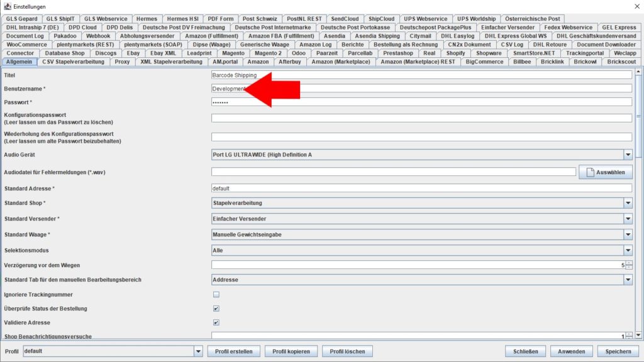The image size is (644, 362).
Task: Close the Einstellungen window
Action: [x=637, y=6]
